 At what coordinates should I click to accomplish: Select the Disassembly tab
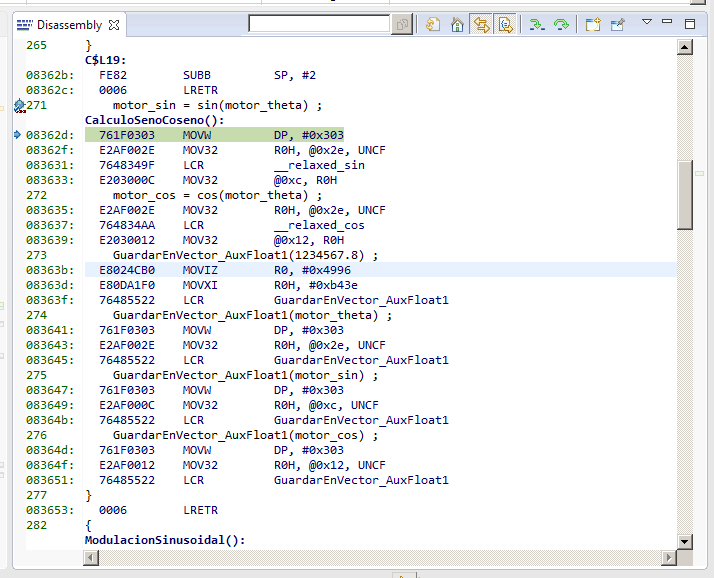coord(69,25)
